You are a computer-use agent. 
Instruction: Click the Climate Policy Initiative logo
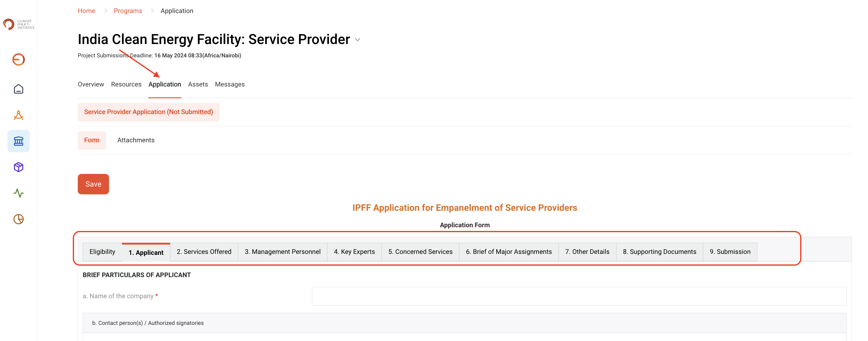coord(19,24)
